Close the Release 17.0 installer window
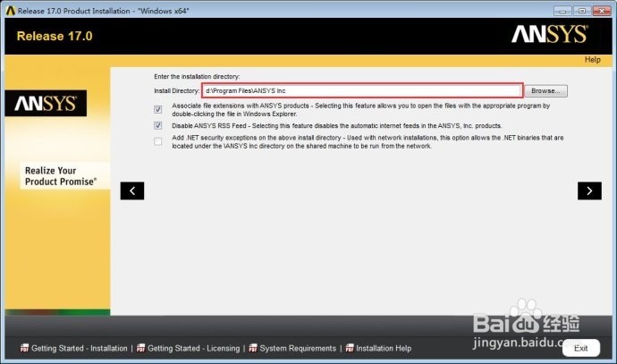This screenshot has width=617, height=364. [602, 11]
